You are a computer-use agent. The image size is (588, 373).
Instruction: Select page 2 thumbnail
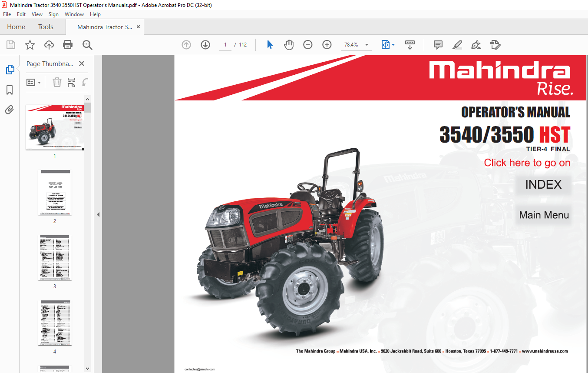click(x=55, y=193)
